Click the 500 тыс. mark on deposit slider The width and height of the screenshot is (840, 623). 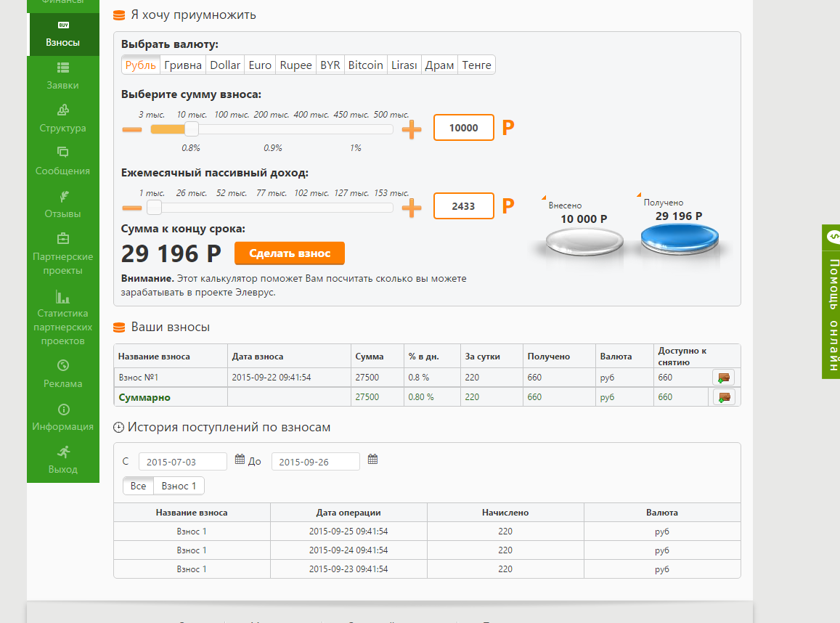pyautogui.click(x=391, y=115)
